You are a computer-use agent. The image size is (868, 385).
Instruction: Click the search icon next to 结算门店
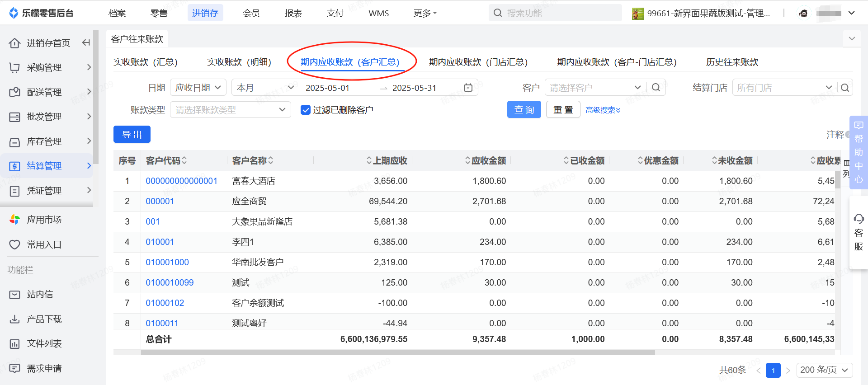[845, 88]
